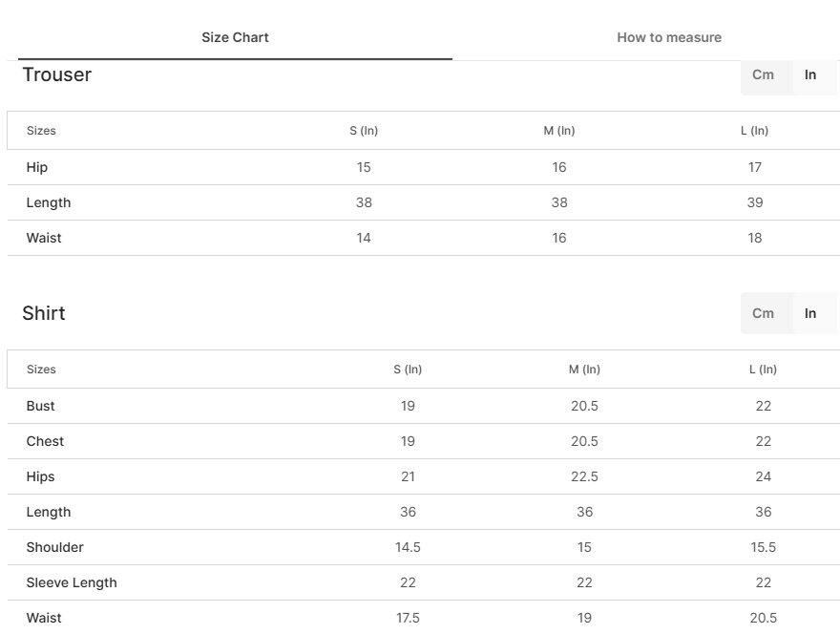
Task: Open the How to measure tab
Action: (669, 37)
